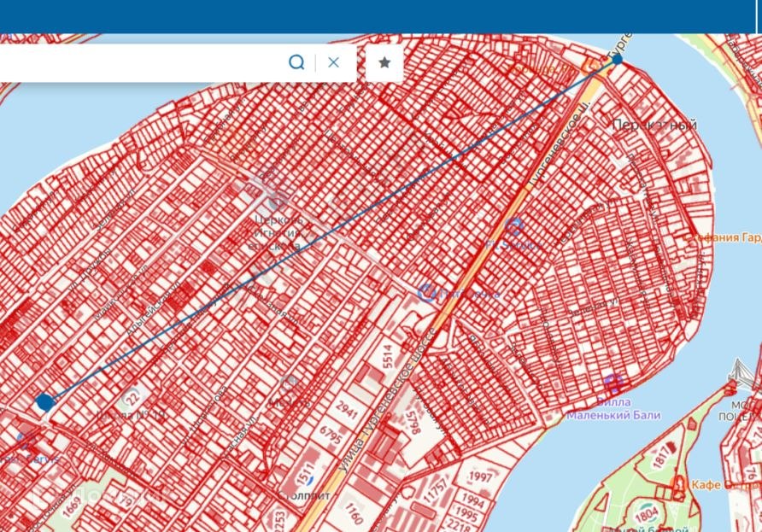Click the Вилла Маленький Бали label

pos(613,409)
